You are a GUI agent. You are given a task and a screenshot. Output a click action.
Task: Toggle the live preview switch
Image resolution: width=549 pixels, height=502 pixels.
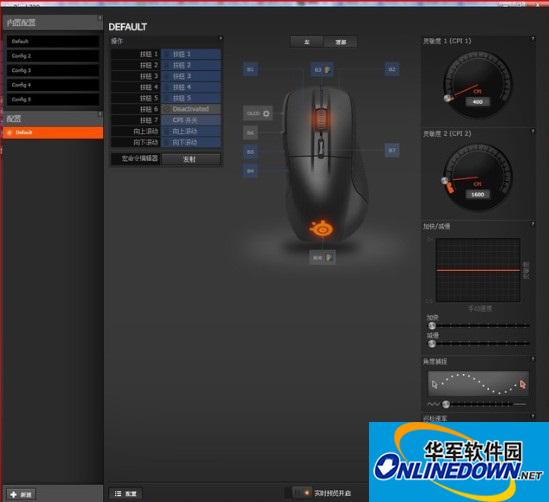click(x=302, y=493)
